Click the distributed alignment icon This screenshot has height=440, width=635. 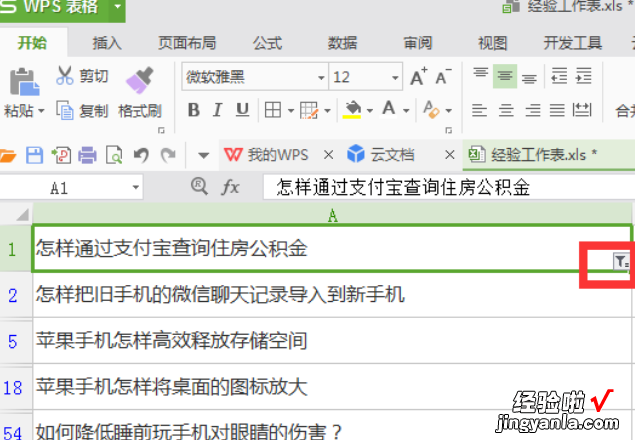pos(582,110)
